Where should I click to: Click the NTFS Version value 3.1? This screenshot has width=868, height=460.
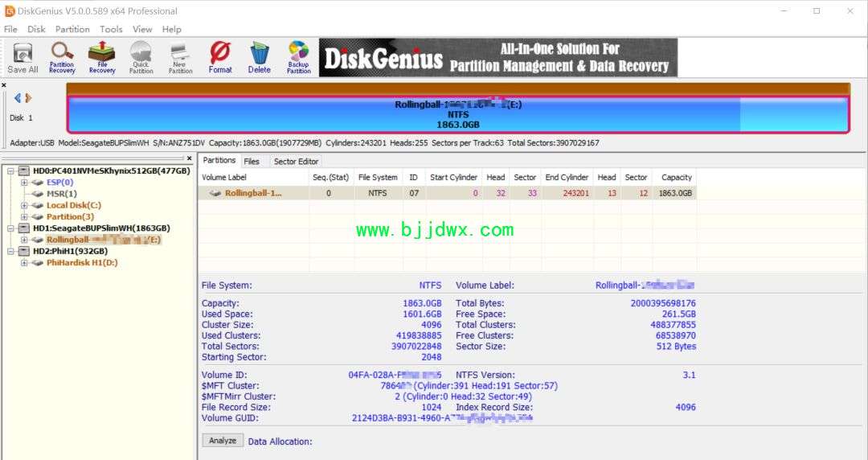(690, 376)
